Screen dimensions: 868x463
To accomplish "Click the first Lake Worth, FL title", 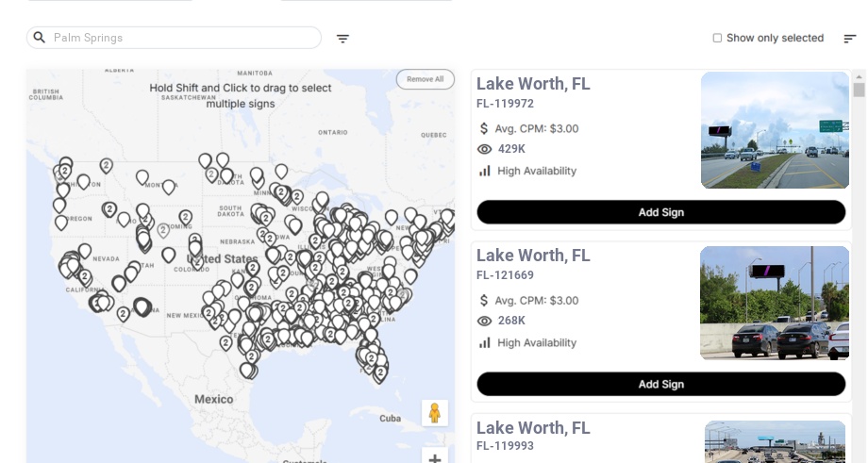I will (x=533, y=84).
